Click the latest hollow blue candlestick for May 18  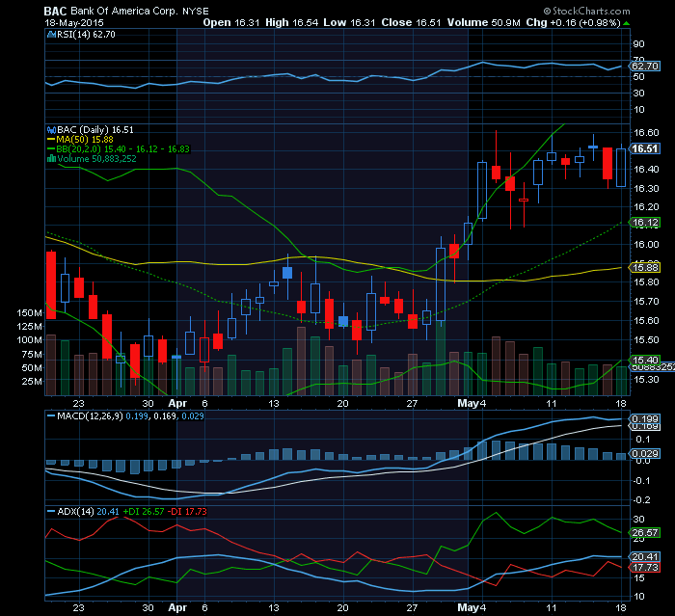[621, 168]
